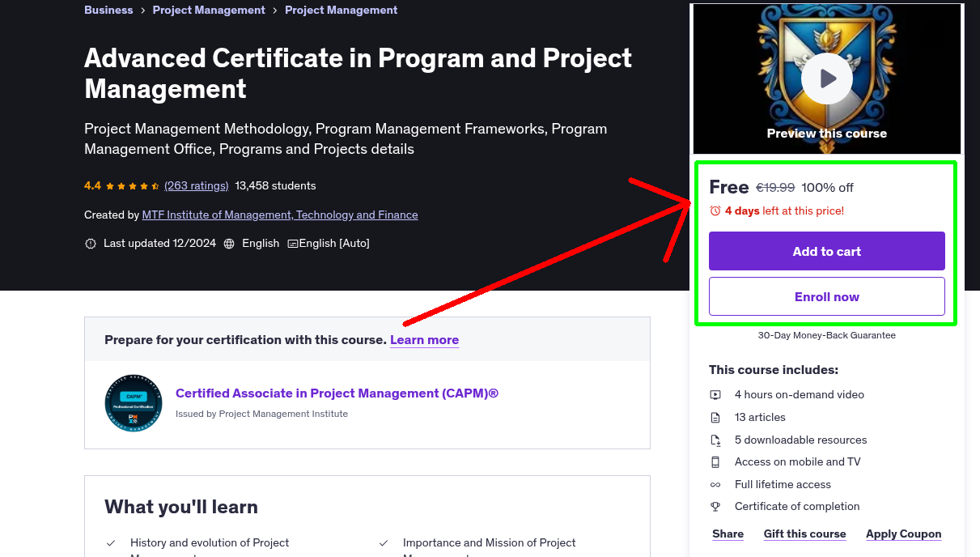
Task: Click the Full lifetime access text
Action: pos(783,485)
